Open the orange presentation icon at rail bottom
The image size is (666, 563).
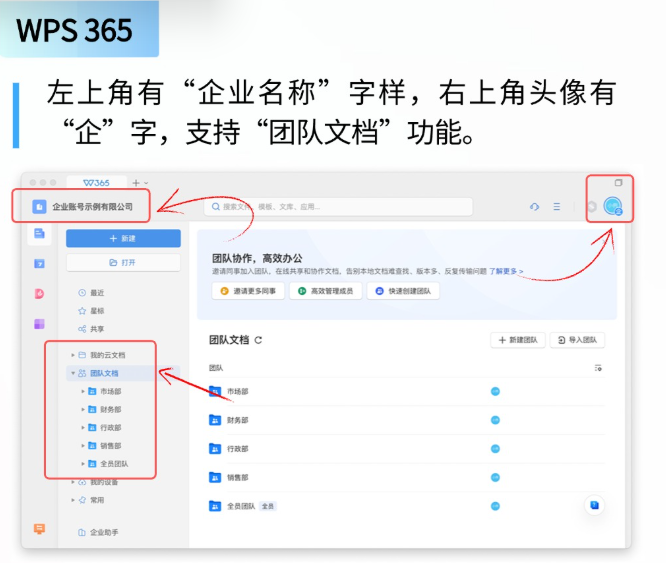tap(40, 529)
